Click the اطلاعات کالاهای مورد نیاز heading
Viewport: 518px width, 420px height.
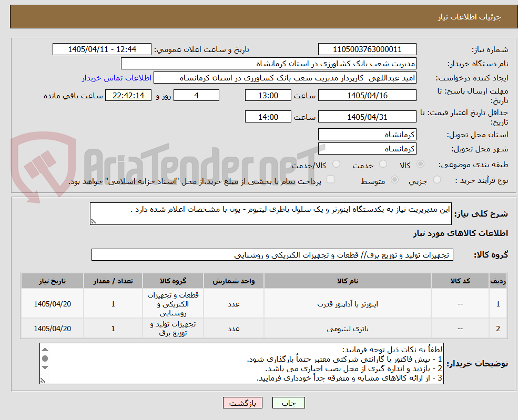(461, 233)
